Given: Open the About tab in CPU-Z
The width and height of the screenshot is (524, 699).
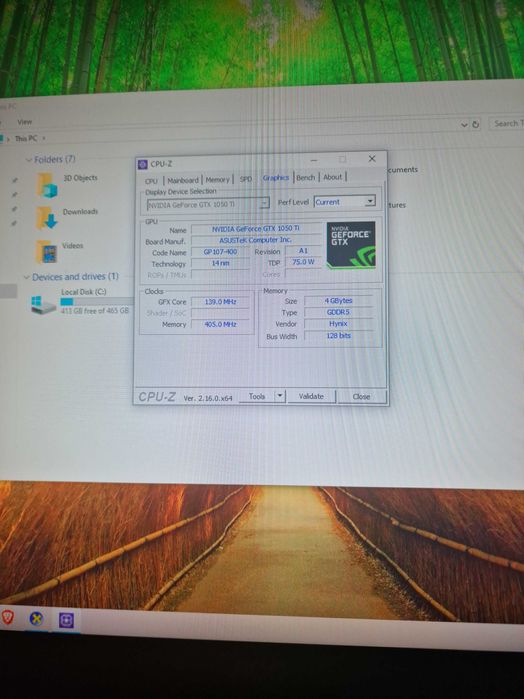Looking at the screenshot, I should click(x=333, y=177).
